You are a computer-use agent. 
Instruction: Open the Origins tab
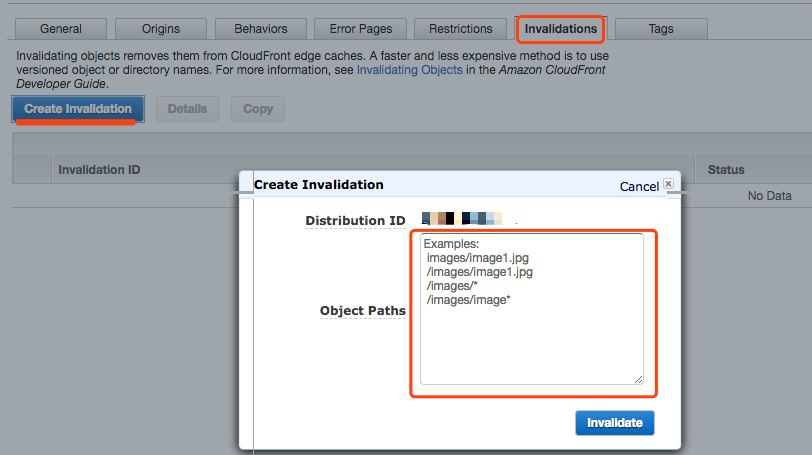point(161,29)
